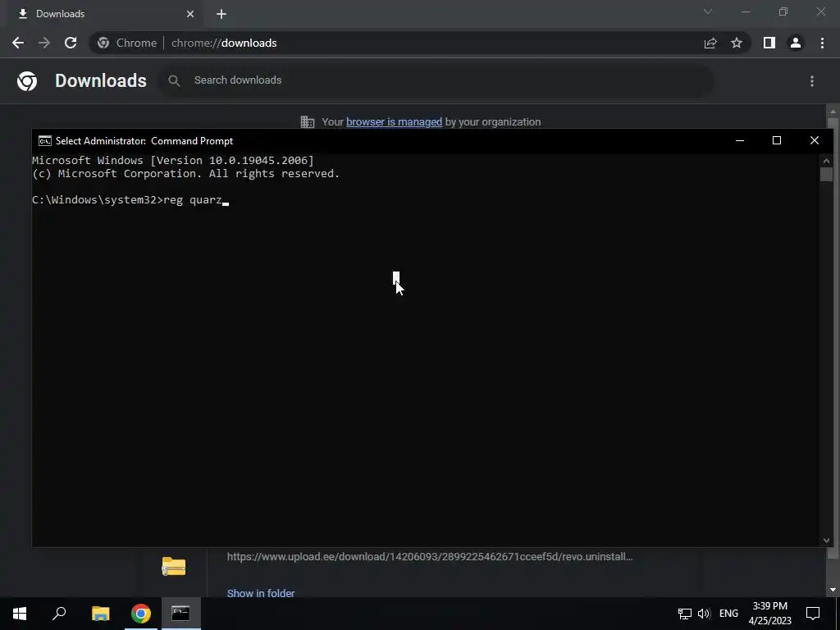Open the 'browser is managed' link
This screenshot has width=840, height=630.
click(x=394, y=122)
